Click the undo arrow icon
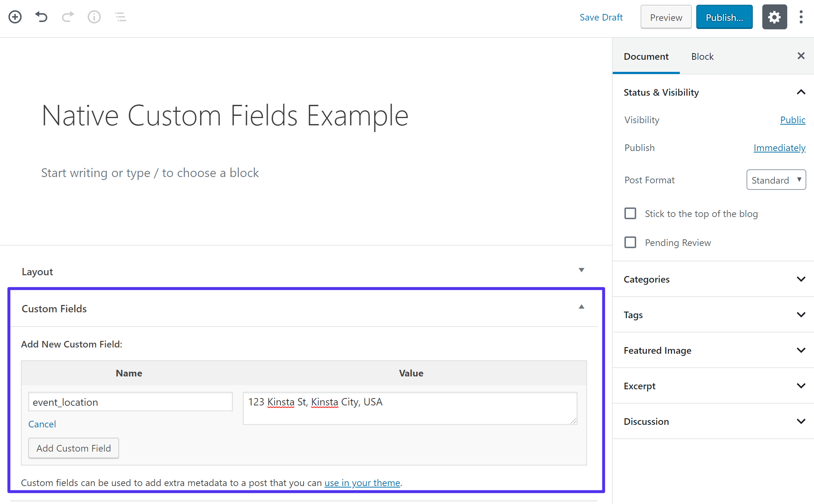 [41, 16]
